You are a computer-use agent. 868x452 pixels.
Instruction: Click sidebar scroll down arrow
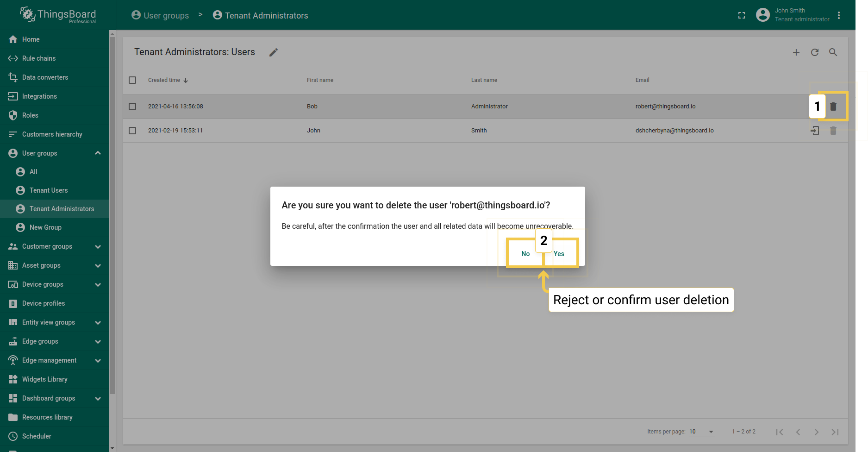click(x=112, y=448)
